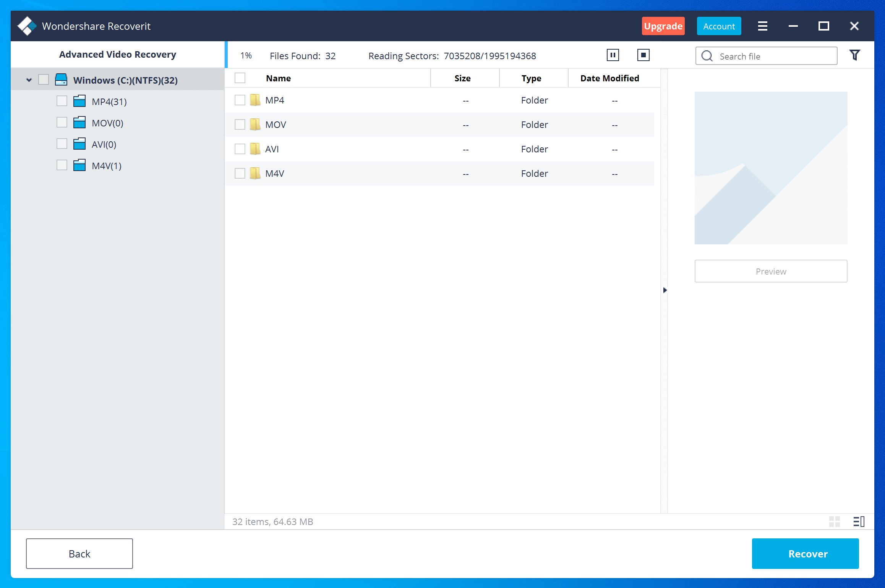Switch to thumbnail grid view

[x=835, y=522]
